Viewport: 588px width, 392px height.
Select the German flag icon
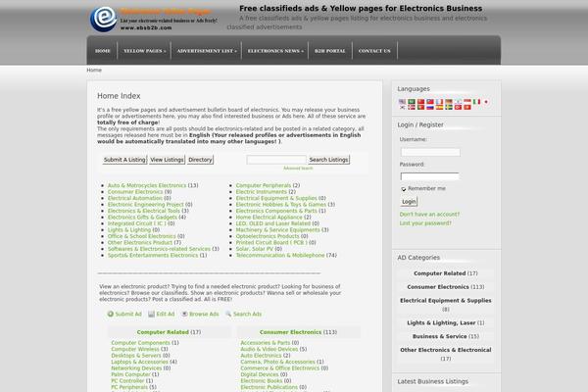pyautogui.click(x=449, y=102)
